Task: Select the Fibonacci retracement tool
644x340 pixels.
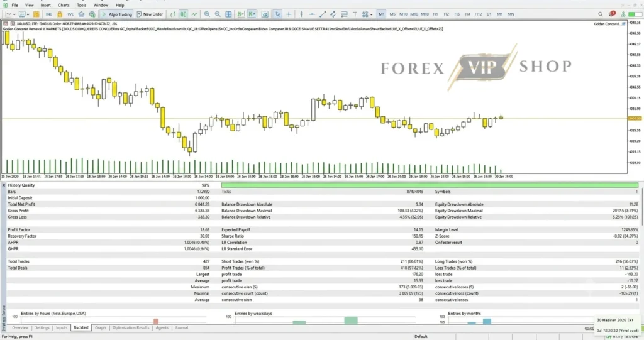Action: point(344,14)
